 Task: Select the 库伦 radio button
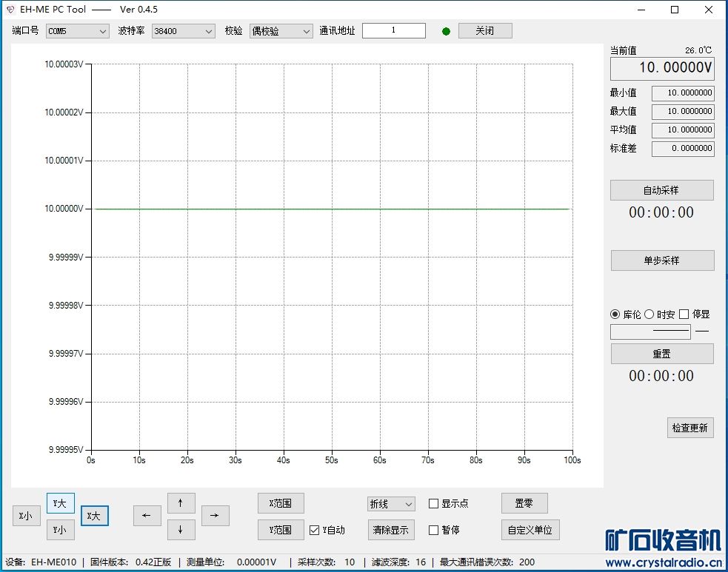tap(615, 314)
